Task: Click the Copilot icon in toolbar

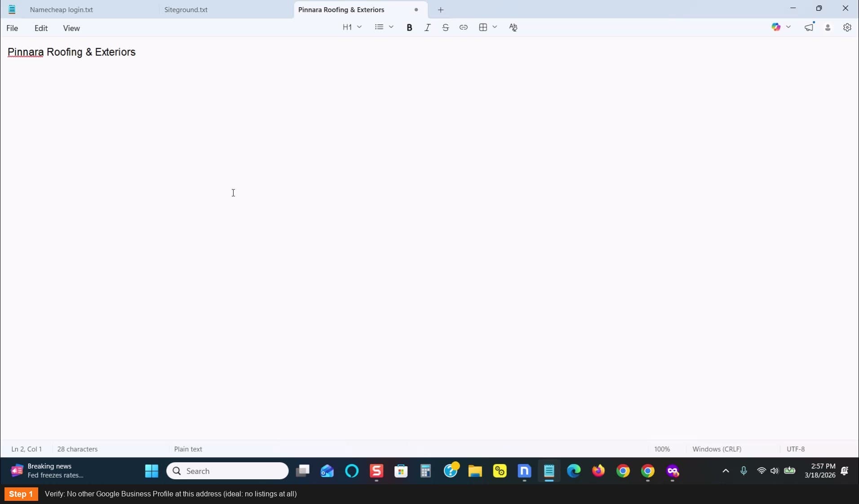Action: coord(776,27)
